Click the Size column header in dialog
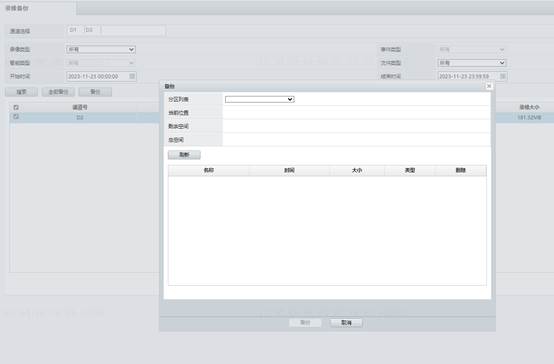 (357, 170)
